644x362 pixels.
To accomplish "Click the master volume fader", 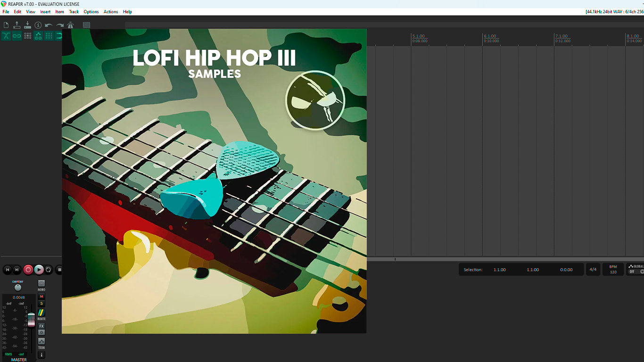I will pos(31,319).
